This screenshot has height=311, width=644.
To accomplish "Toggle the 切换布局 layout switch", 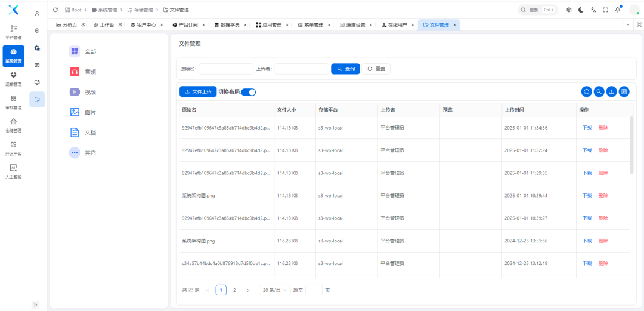I will pyautogui.click(x=248, y=92).
